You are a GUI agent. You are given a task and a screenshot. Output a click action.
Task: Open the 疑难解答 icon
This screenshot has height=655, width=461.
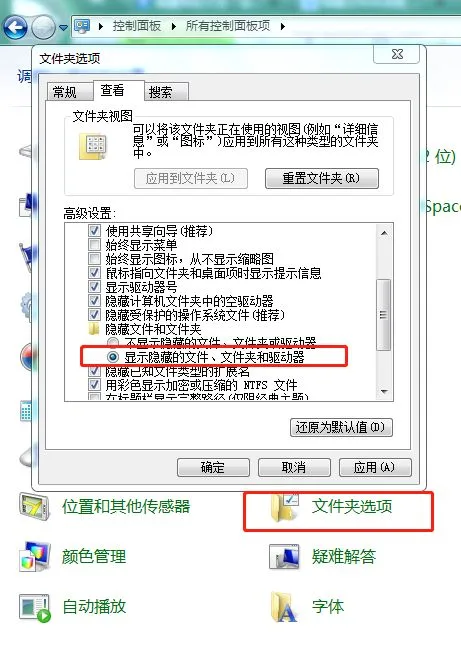tap(284, 557)
